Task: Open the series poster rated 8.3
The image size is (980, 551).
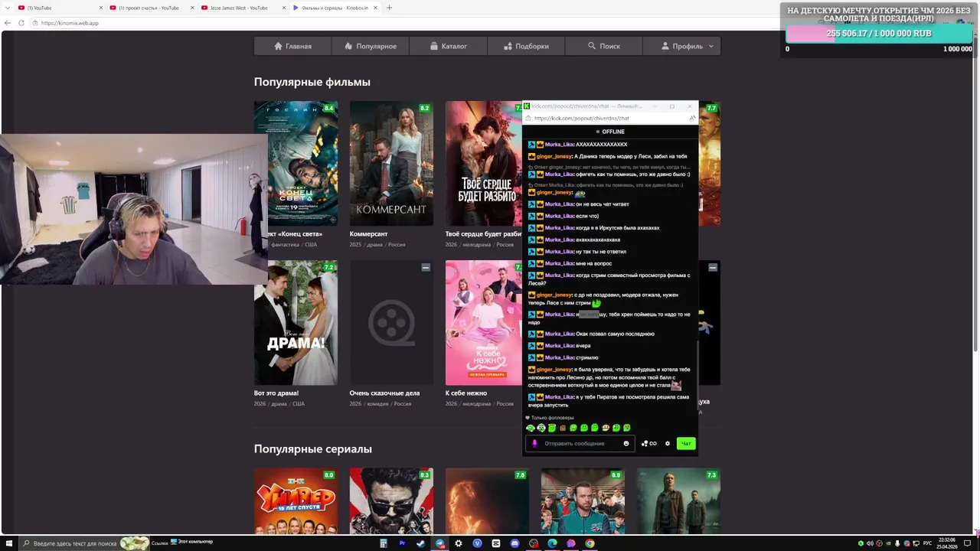Action: tap(391, 501)
